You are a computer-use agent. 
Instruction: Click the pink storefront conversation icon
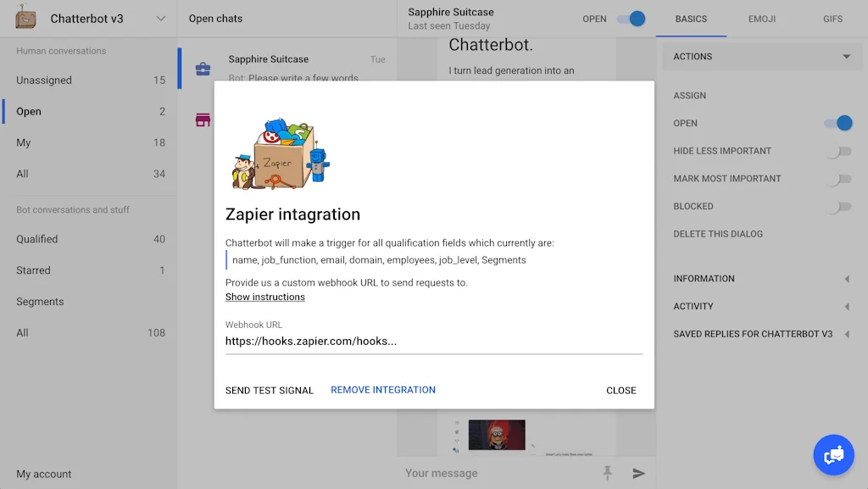click(x=203, y=119)
